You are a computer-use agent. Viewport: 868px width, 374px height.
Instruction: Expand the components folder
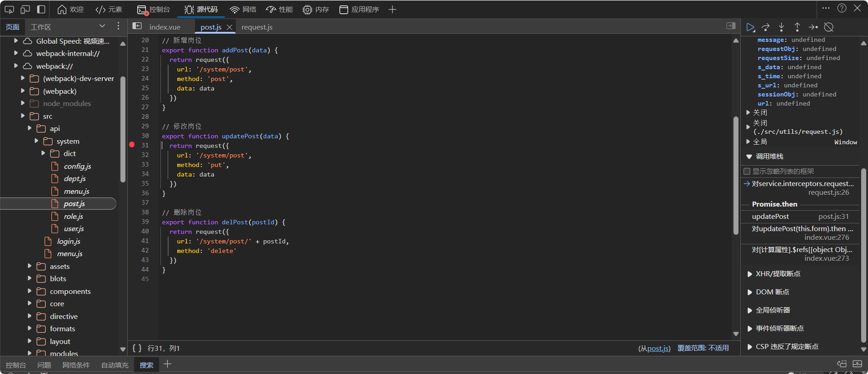click(30, 291)
